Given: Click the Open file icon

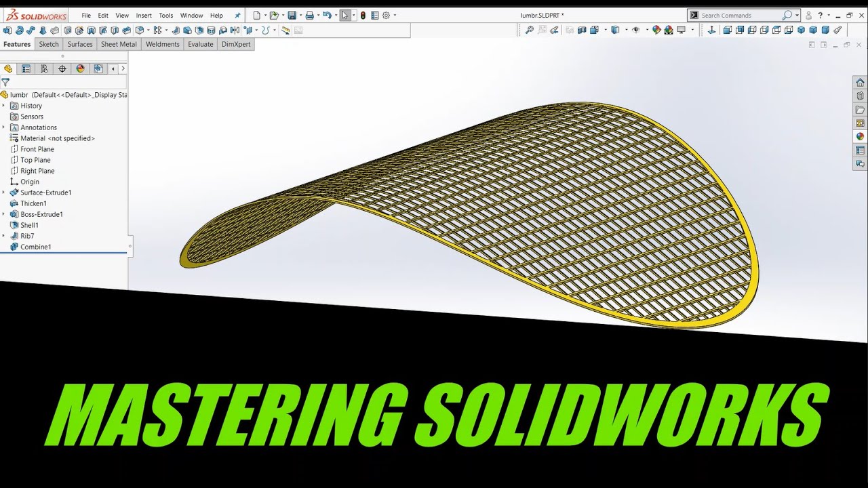Looking at the screenshot, I should [x=273, y=15].
